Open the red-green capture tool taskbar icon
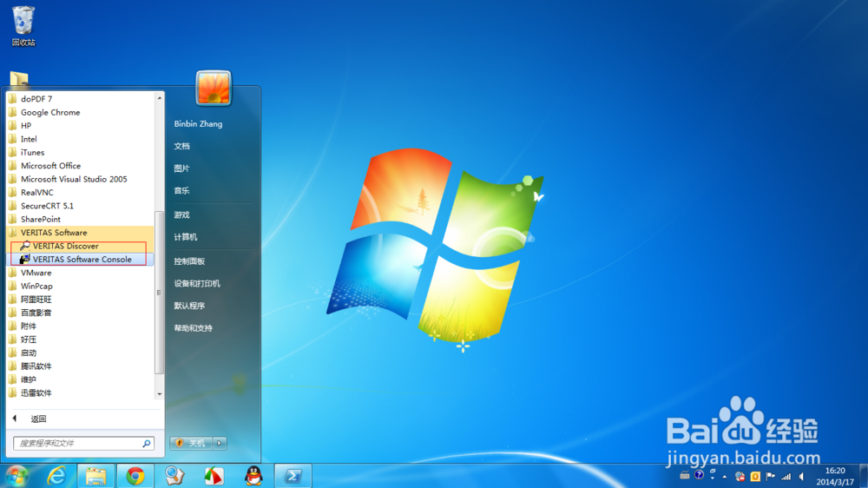868x488 pixels. pyautogui.click(x=214, y=476)
